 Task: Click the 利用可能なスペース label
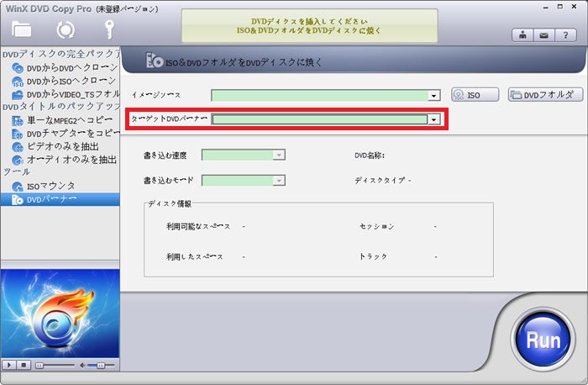click(x=198, y=226)
